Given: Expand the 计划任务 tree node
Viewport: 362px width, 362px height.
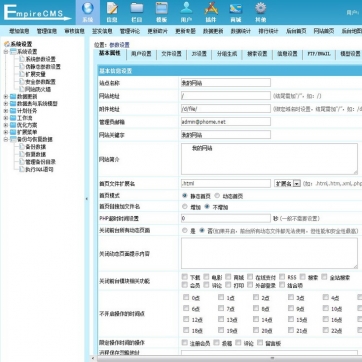Looking at the screenshot, I should 6,111.
